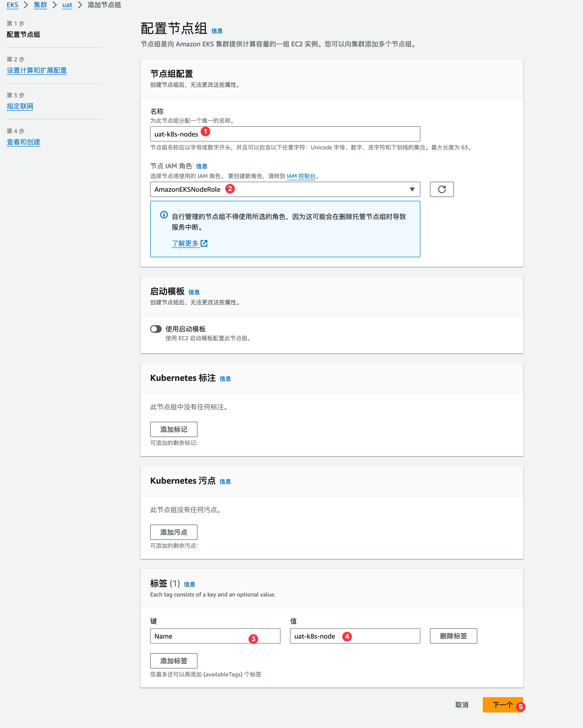Click the 添加节点组 breadcrumb text

[x=104, y=5]
